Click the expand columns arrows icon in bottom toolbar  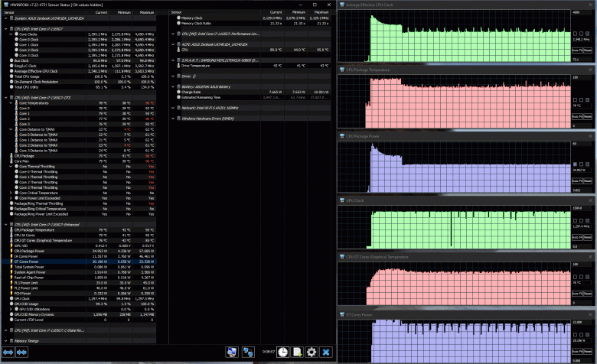point(8,353)
